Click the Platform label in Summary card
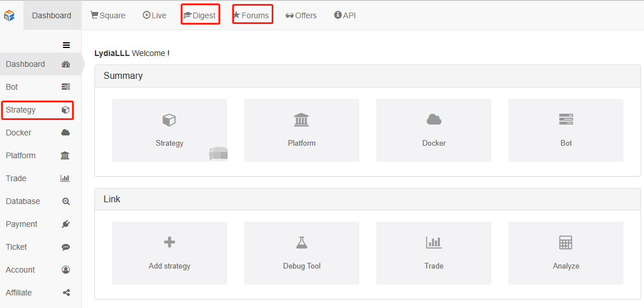The width and height of the screenshot is (644, 308). click(x=302, y=143)
